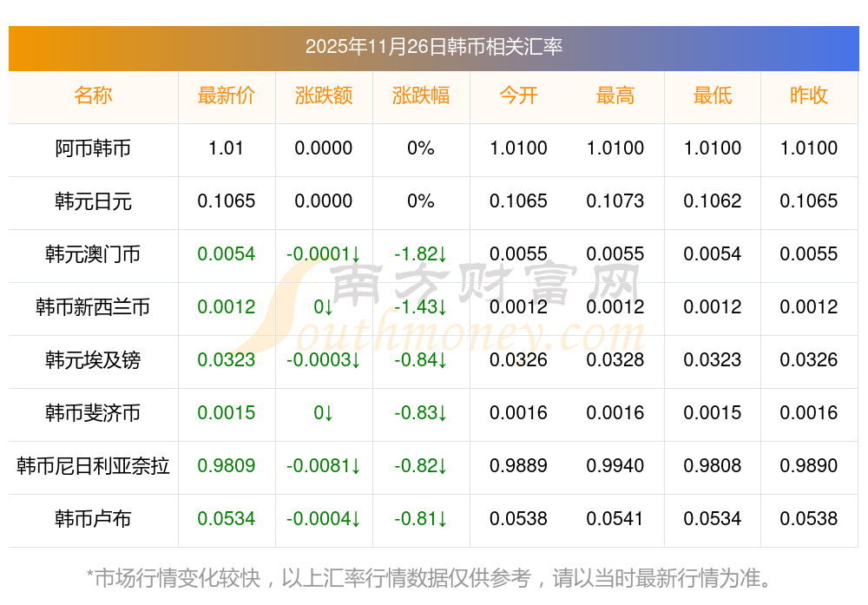Click the 名称 column header
Screen dimensions: 868x605
(x=93, y=95)
